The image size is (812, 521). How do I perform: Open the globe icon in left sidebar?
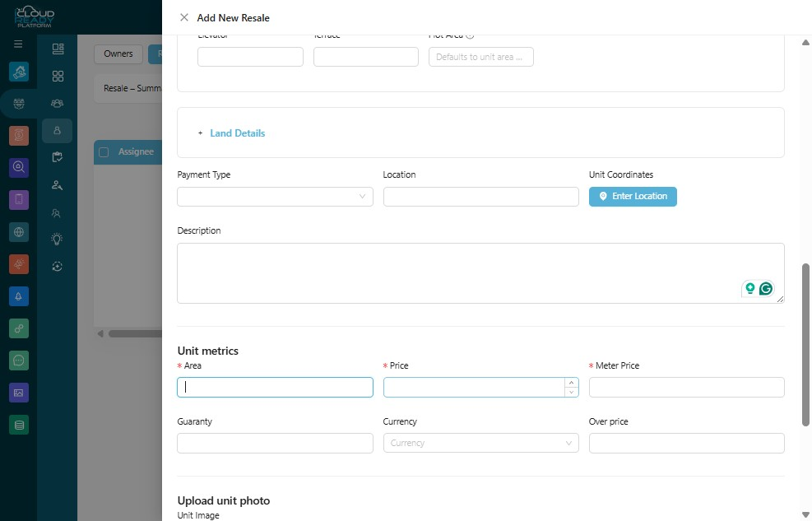click(19, 232)
